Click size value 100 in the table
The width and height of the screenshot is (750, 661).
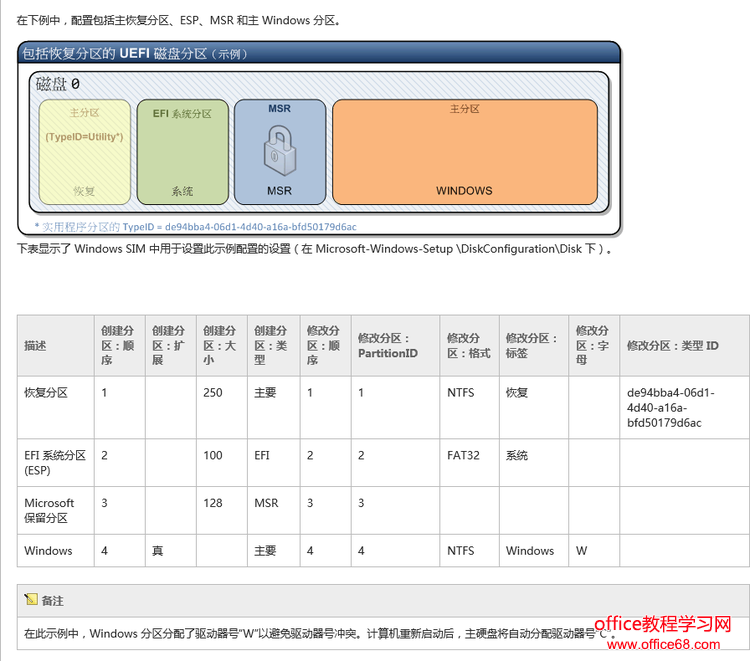click(x=213, y=455)
